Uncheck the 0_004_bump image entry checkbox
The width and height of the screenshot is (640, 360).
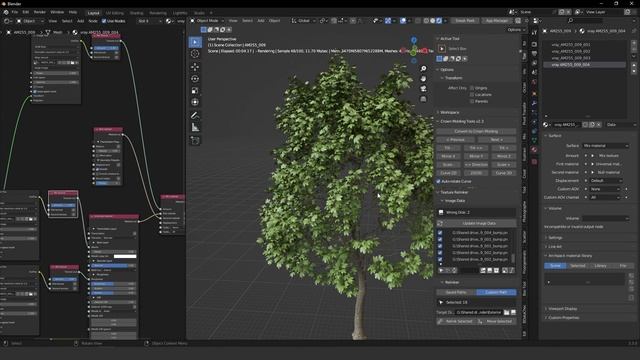click(440, 233)
